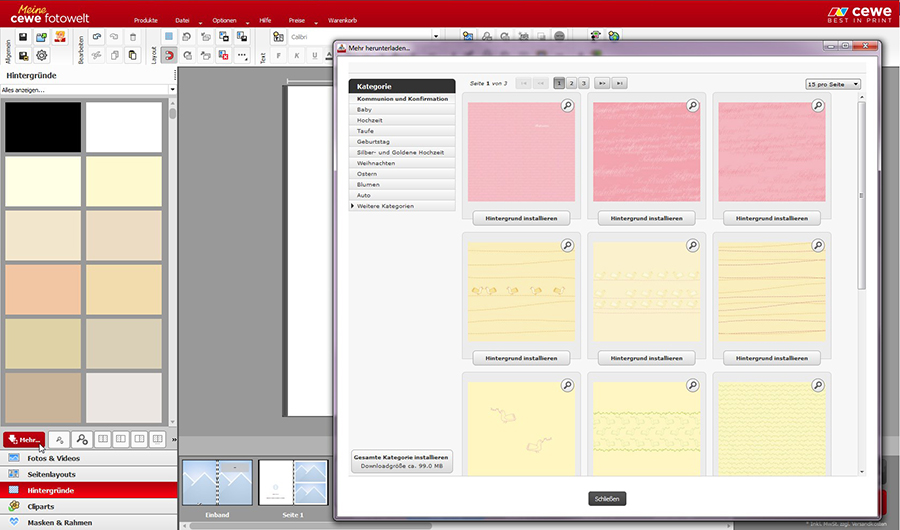900x530 pixels.
Task: Open the Optionen menu
Action: pos(224,20)
